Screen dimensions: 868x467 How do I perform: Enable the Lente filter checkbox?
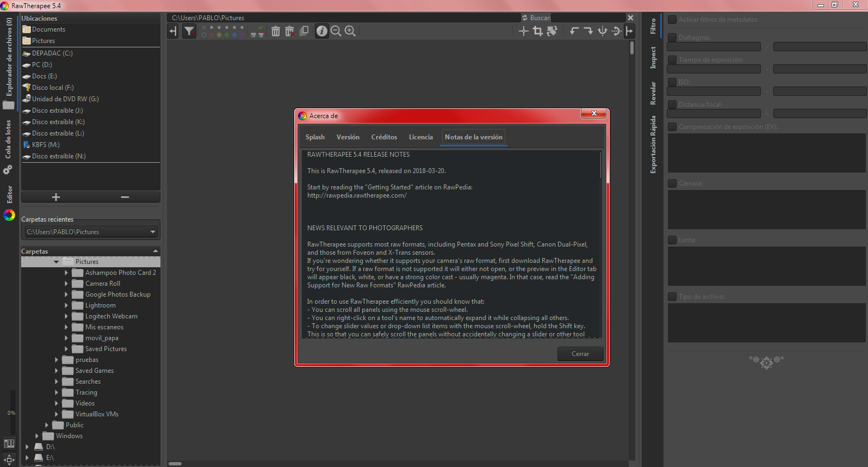[672, 240]
